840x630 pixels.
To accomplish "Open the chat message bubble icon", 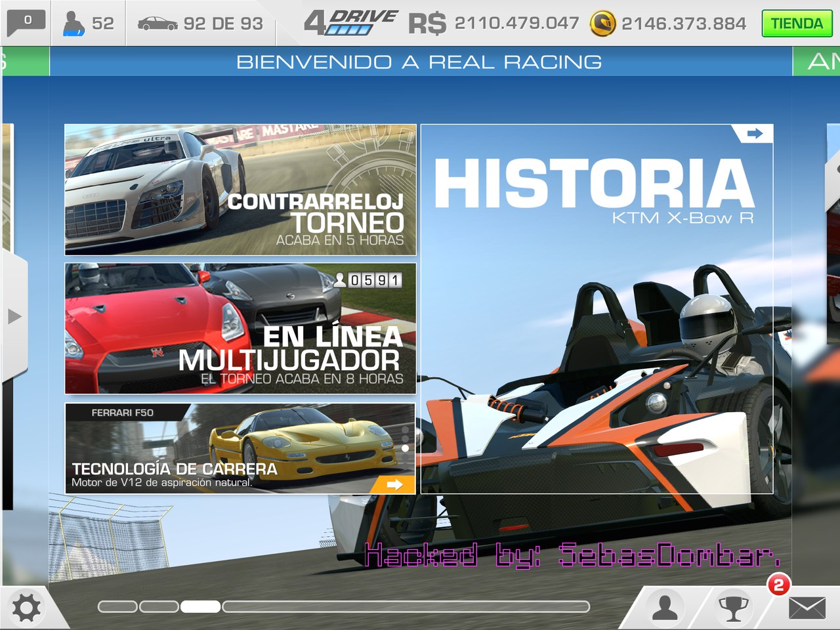I will point(26,23).
